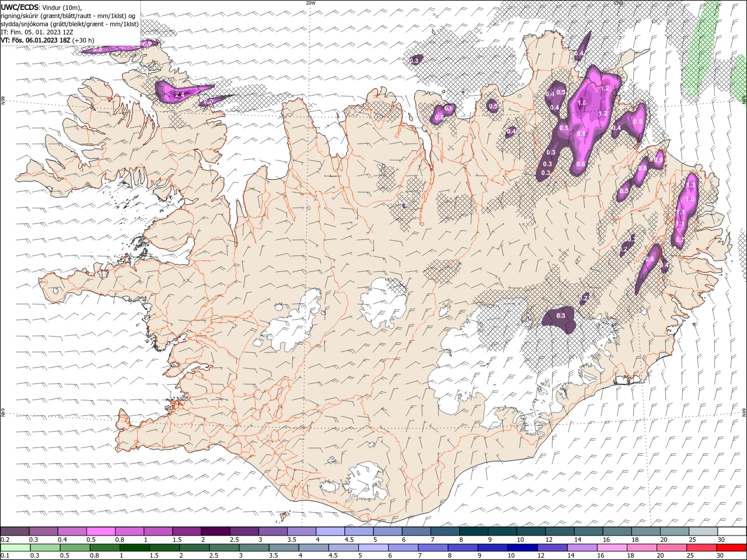Image resolution: width=747 pixels, height=560 pixels.
Task: Select the light grey swatch labeled 25, upper row
Action: 704,531
